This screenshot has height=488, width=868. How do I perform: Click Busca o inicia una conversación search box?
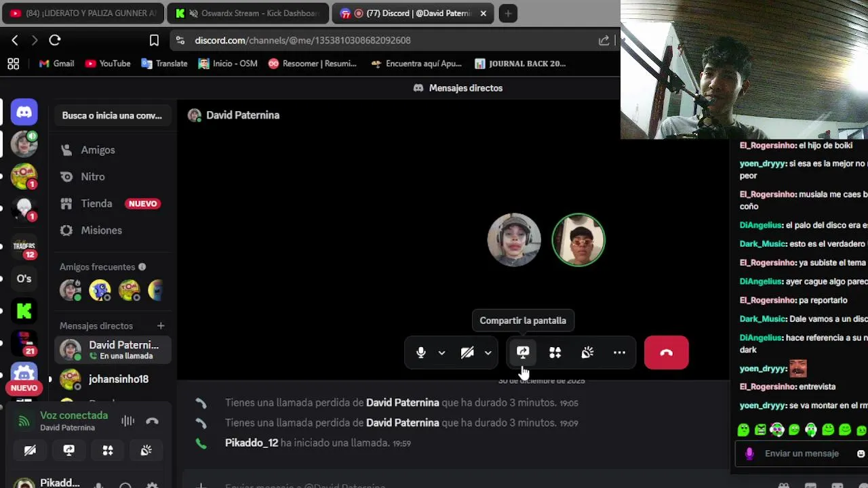(112, 115)
